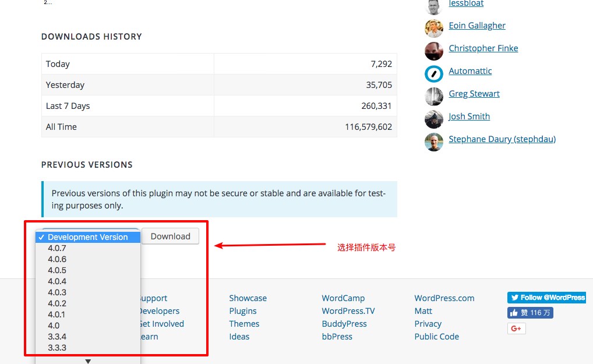Choose version 3.3.4 in the version list
593x364 pixels.
(x=57, y=337)
